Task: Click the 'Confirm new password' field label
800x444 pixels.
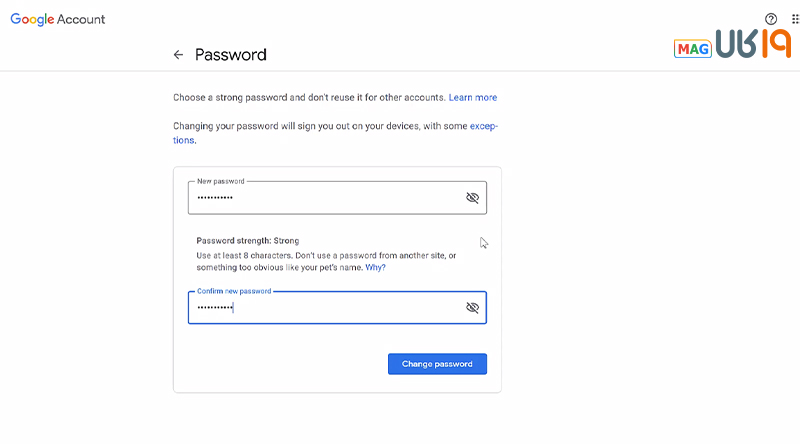Action: pos(234,291)
